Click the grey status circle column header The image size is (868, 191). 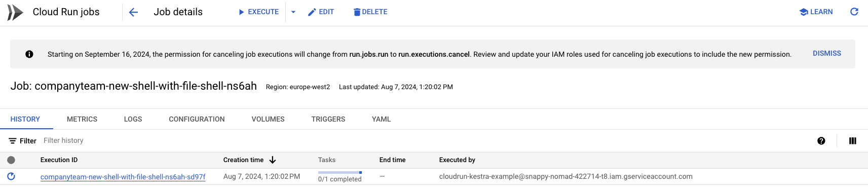coord(11,160)
